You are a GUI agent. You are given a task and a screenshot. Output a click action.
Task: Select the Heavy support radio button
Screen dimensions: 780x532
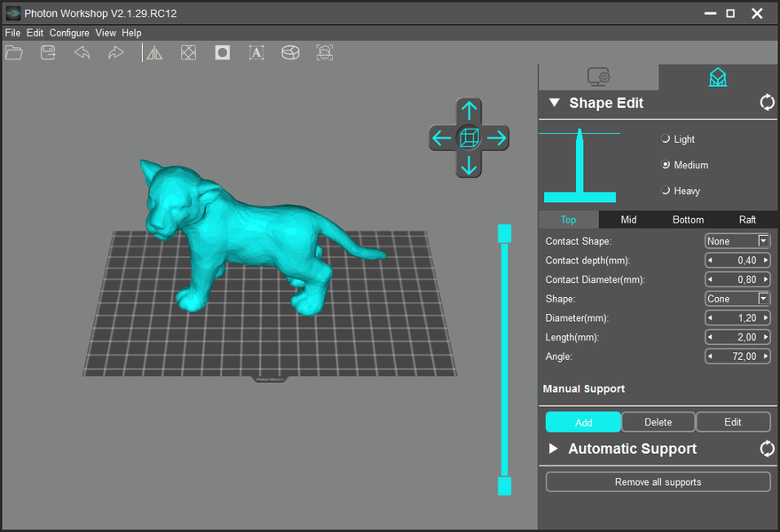(666, 191)
